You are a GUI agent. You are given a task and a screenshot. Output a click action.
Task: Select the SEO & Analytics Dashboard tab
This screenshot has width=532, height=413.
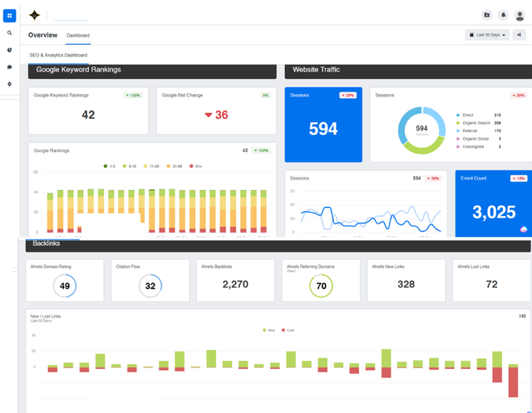click(x=58, y=55)
